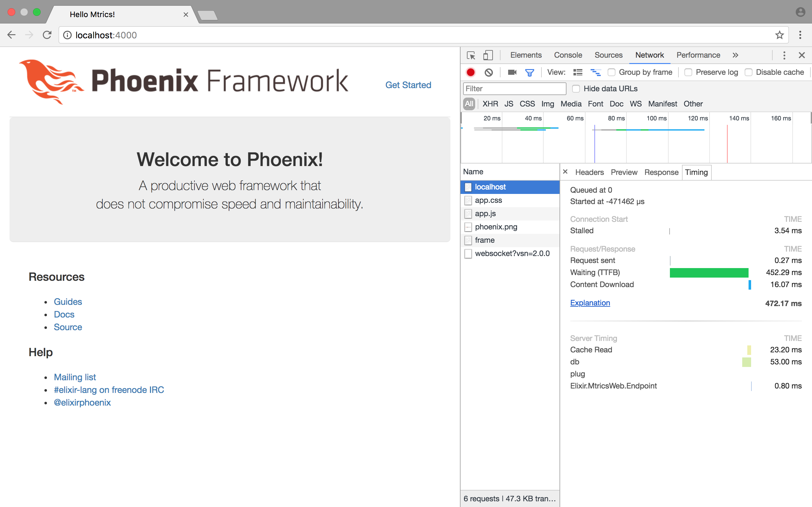812x507 pixels.
Task: Open the Headers tab of the request
Action: tap(589, 172)
